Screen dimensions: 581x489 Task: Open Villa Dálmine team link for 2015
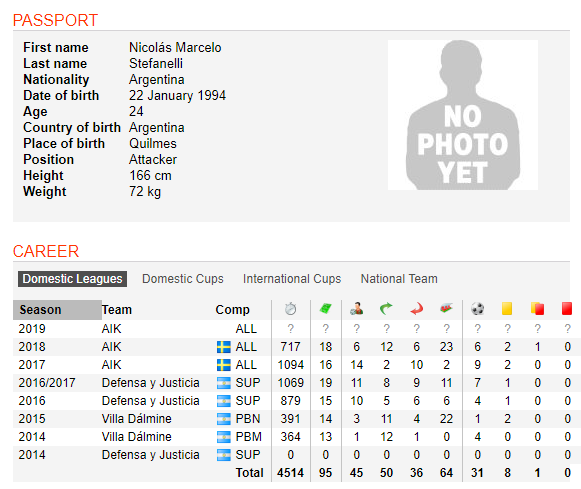point(136,419)
